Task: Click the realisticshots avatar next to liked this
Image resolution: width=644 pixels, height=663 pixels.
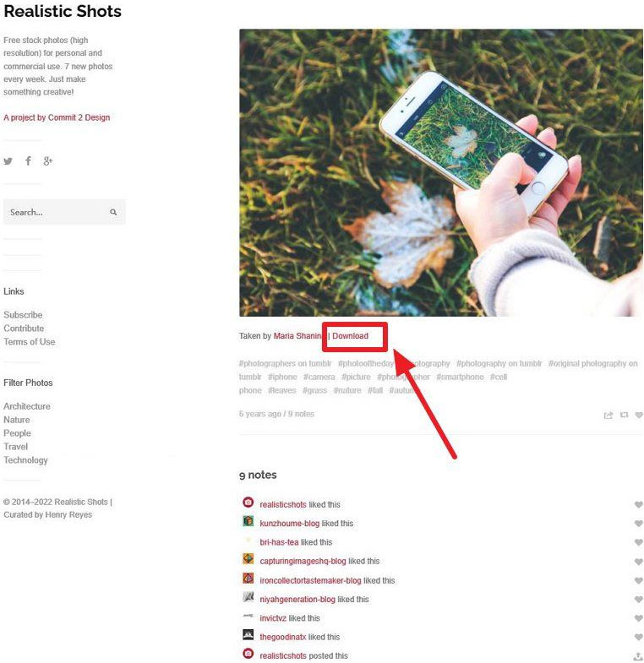Action: coord(248,502)
